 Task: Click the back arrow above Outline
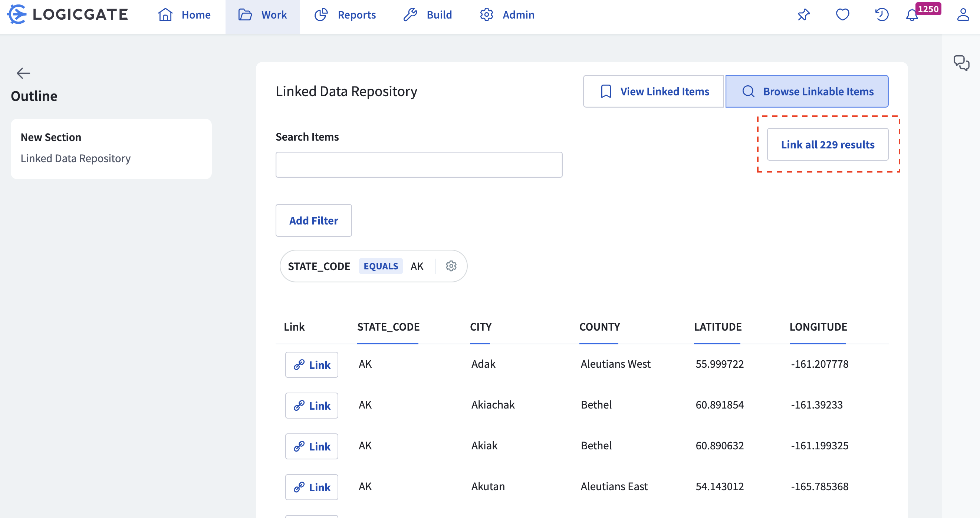23,73
